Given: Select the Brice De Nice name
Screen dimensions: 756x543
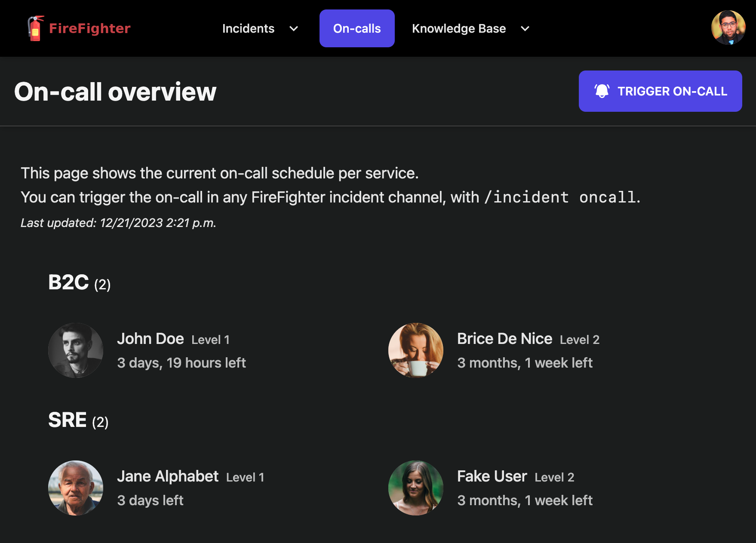Looking at the screenshot, I should 504,339.
